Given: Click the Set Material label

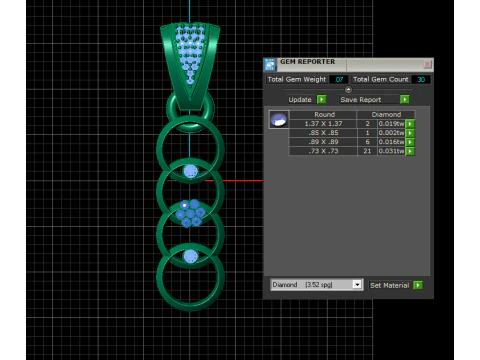Looking at the screenshot, I should point(389,285).
